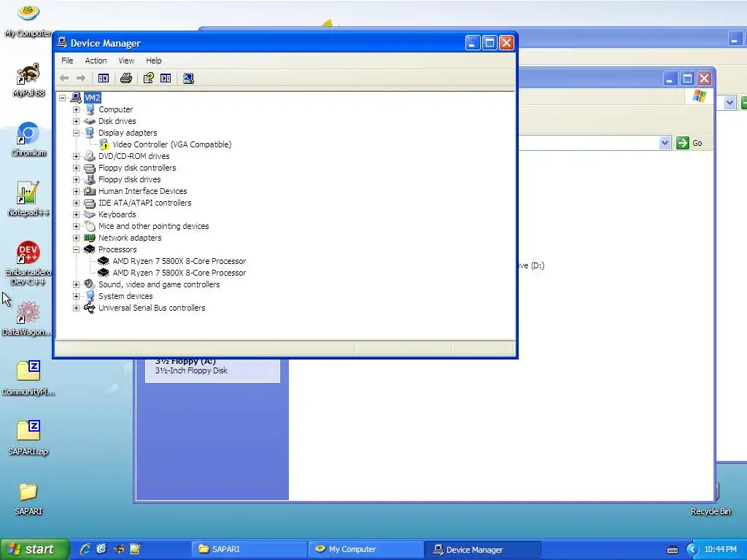This screenshot has height=560, width=747.
Task: Expand the Computer category
Action: click(x=76, y=109)
